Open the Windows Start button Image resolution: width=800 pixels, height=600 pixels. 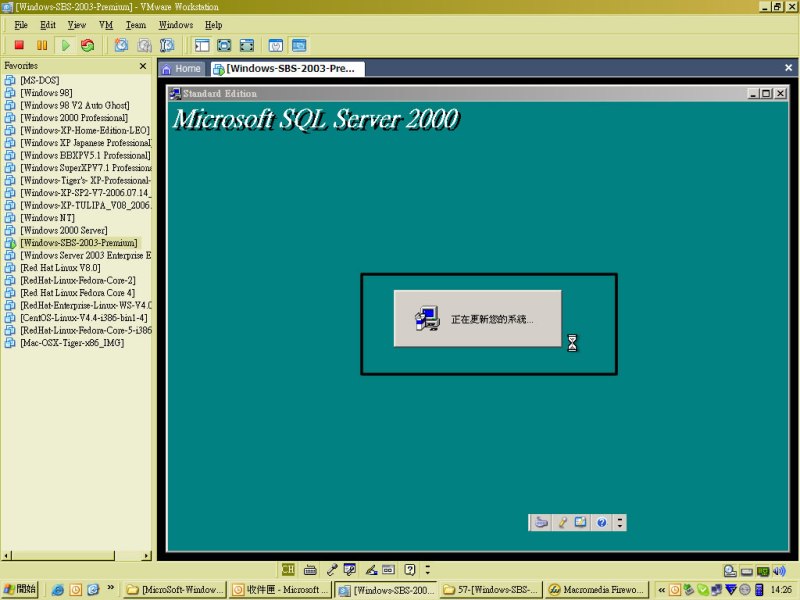point(19,589)
